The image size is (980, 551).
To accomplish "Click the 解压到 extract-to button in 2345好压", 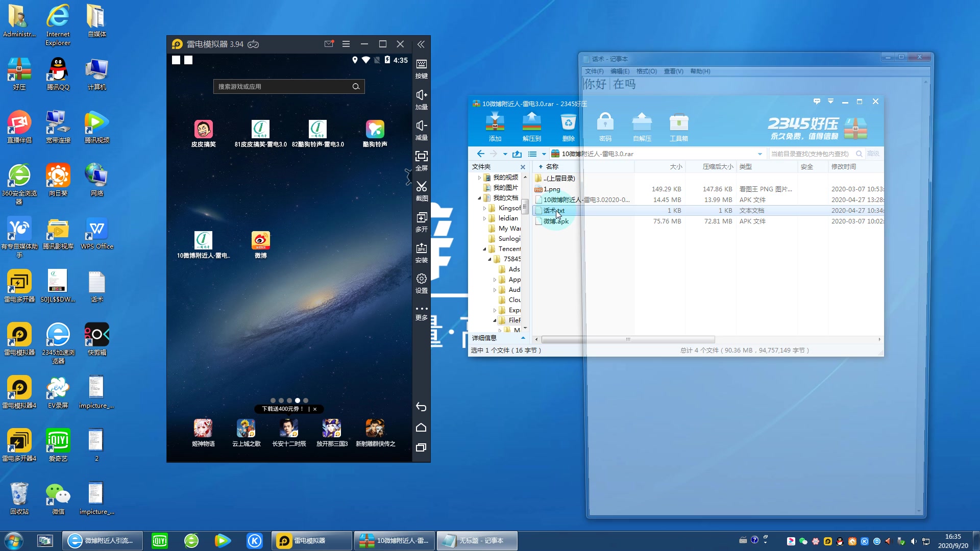I will point(531,127).
